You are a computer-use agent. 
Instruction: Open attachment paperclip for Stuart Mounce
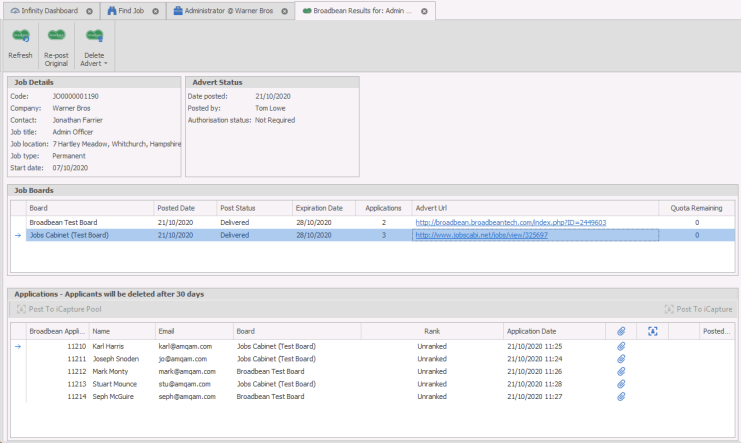coord(620,384)
